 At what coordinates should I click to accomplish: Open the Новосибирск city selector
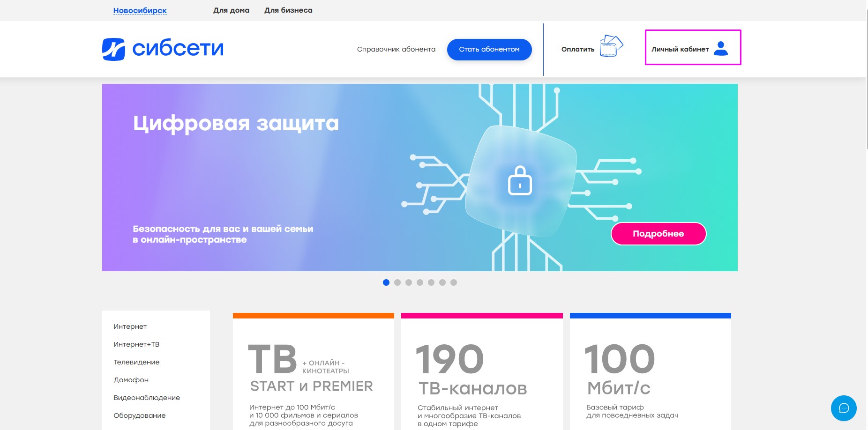point(140,10)
